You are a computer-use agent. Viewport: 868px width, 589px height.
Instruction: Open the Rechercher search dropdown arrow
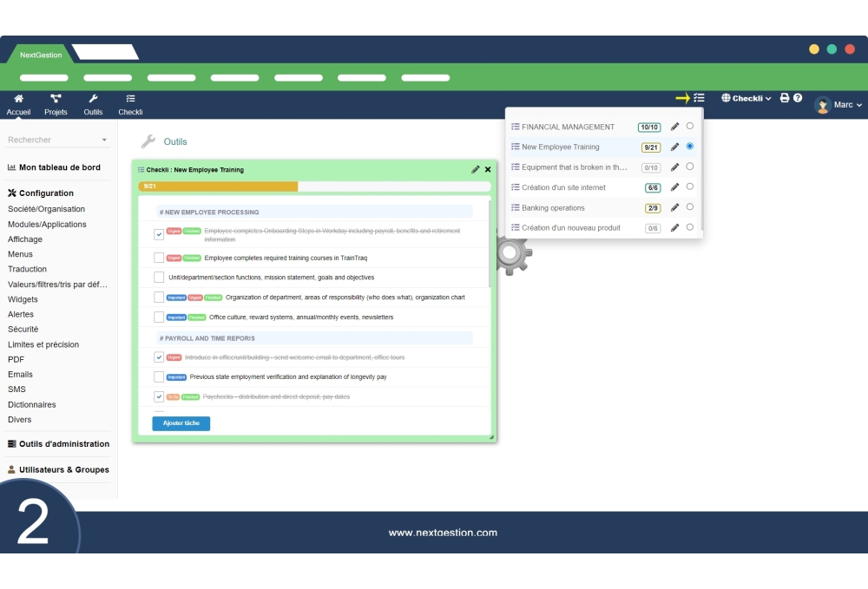106,139
